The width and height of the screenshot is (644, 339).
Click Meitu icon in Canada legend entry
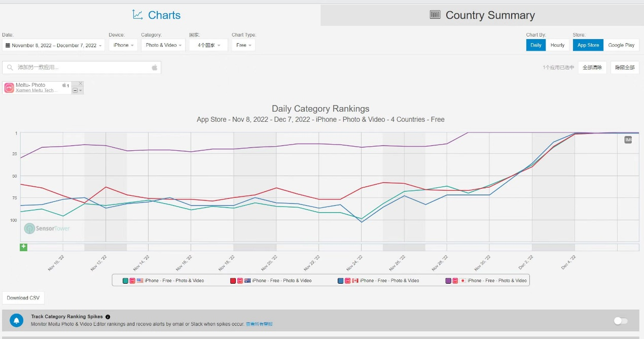(347, 281)
